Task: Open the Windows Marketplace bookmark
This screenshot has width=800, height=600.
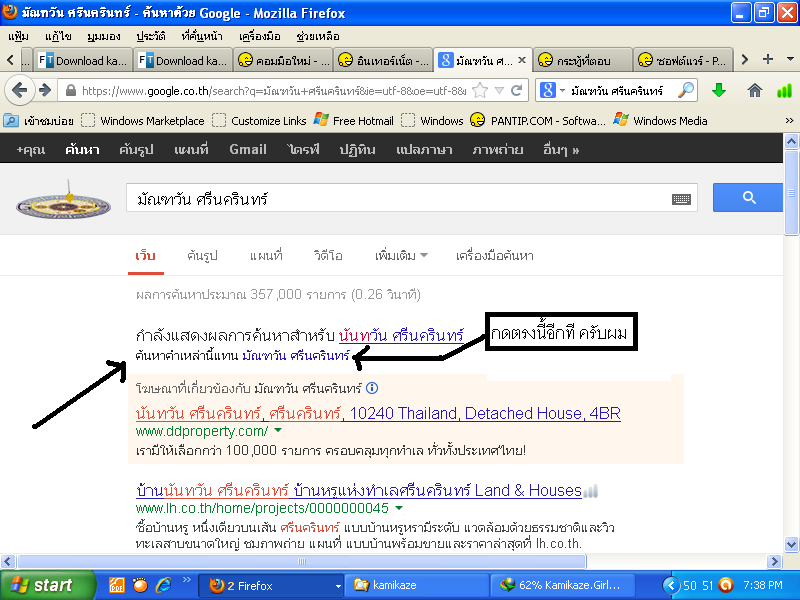Action: click(x=143, y=121)
